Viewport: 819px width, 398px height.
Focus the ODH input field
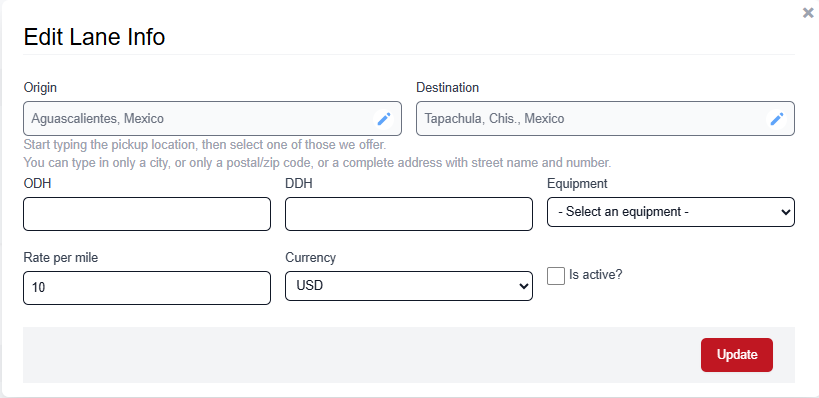pyautogui.click(x=147, y=214)
